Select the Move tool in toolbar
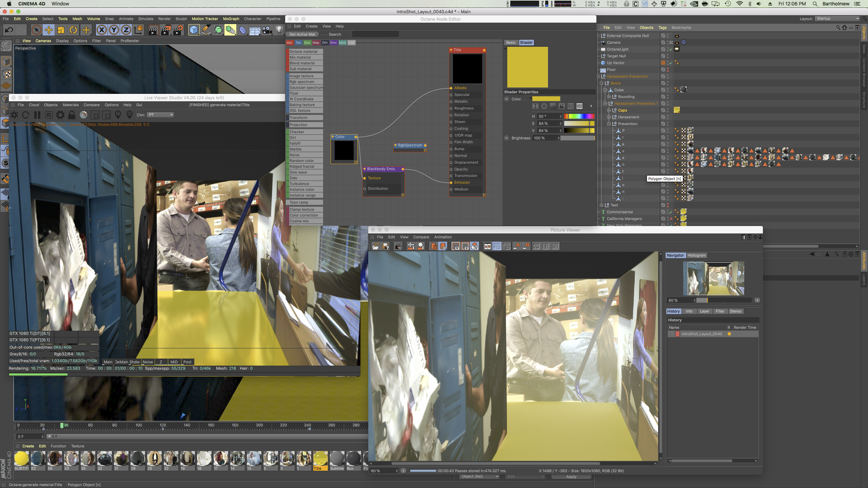Screen dimensions: 868x488 click(x=48, y=30)
